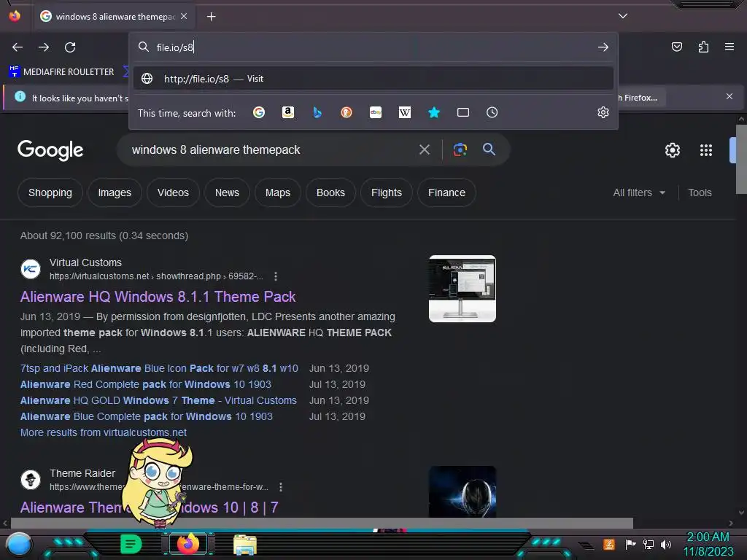The height and width of the screenshot is (560, 747).
Task: Select the Shopping filter tab
Action: [50, 192]
